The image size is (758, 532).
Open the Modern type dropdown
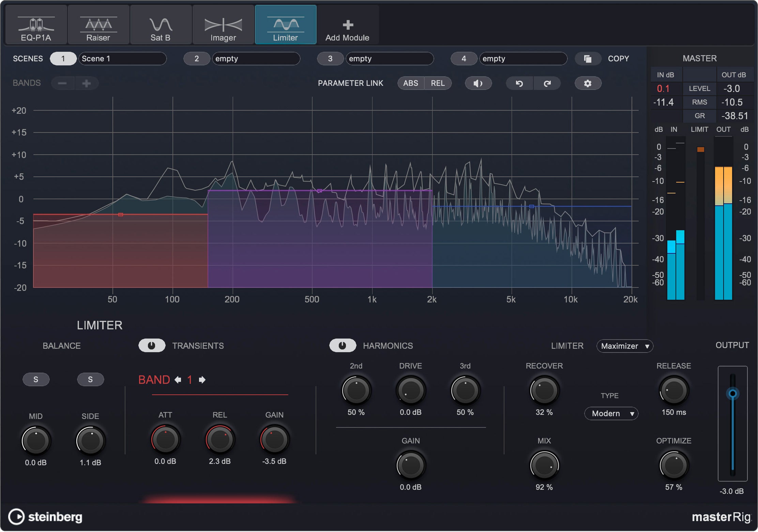[611, 413]
